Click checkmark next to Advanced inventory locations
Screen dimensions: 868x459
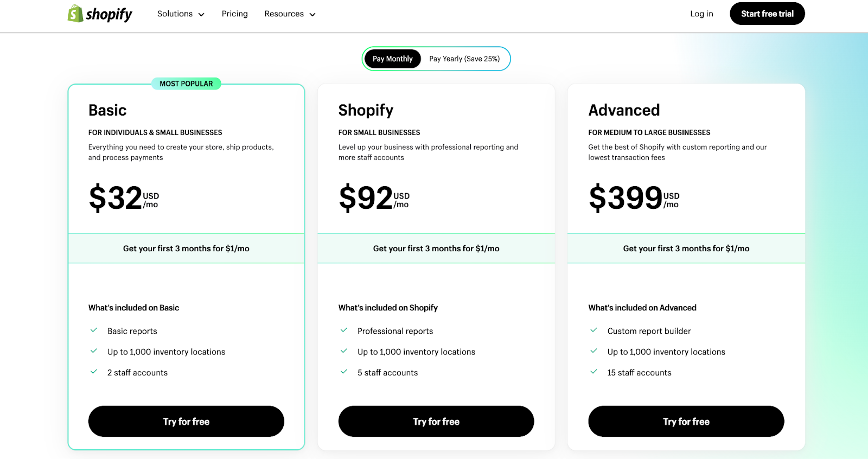594,351
